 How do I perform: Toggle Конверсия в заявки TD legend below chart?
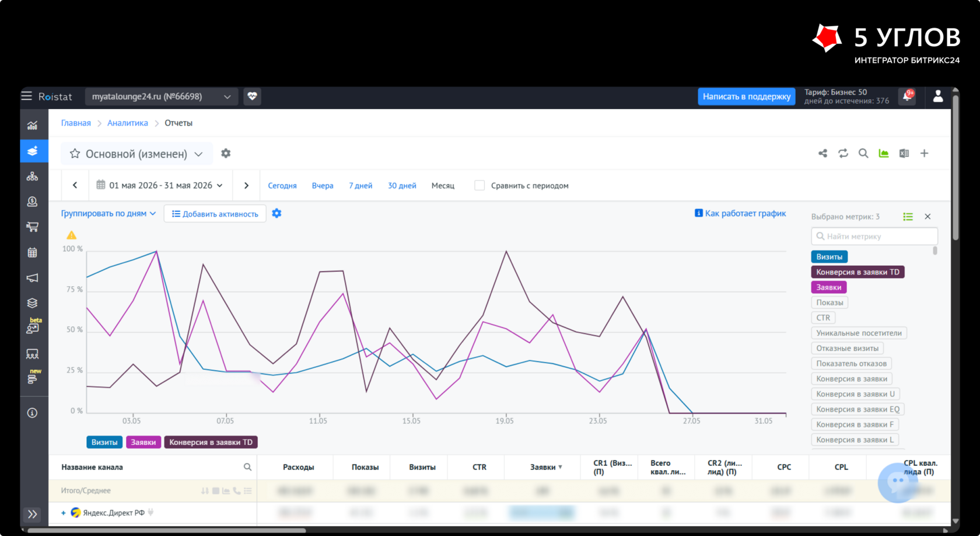tap(211, 442)
